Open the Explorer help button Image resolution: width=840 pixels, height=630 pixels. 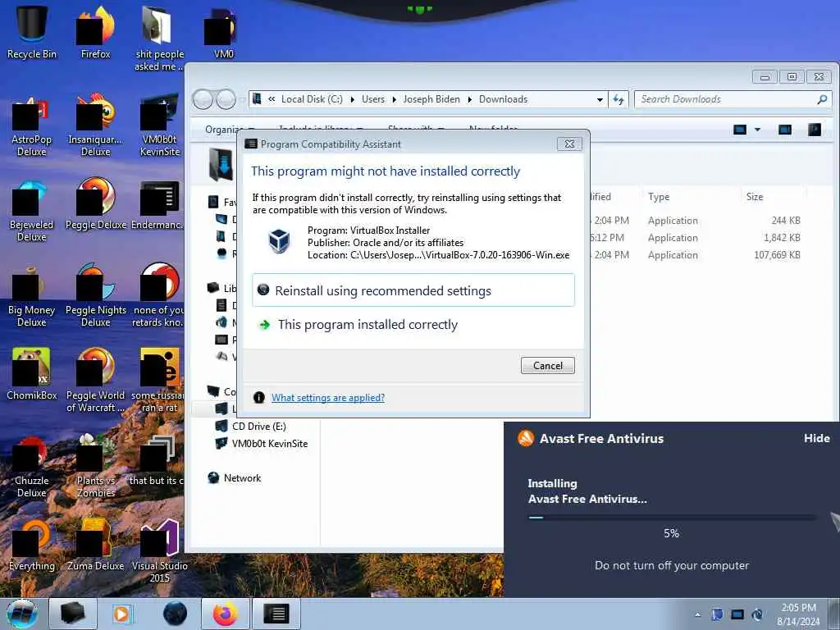(x=815, y=130)
